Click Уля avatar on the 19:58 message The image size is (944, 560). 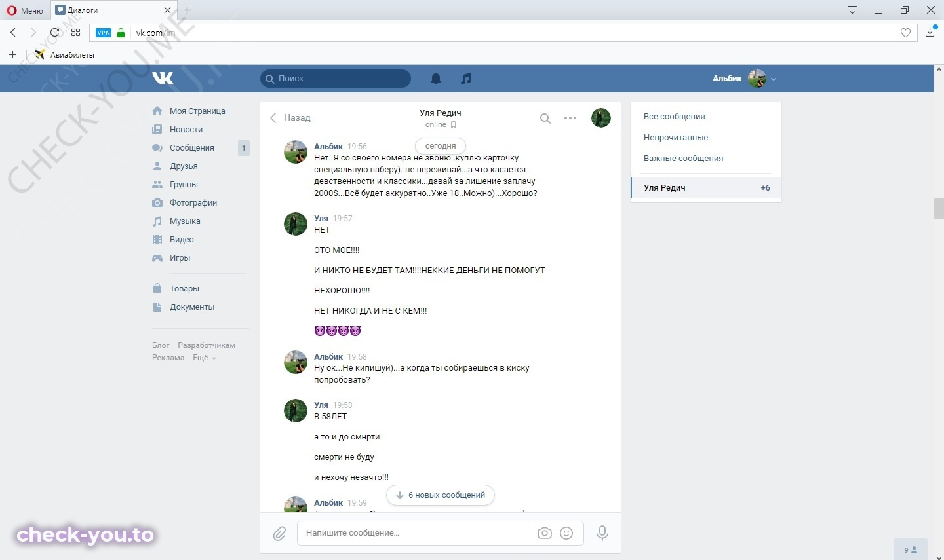point(296,411)
